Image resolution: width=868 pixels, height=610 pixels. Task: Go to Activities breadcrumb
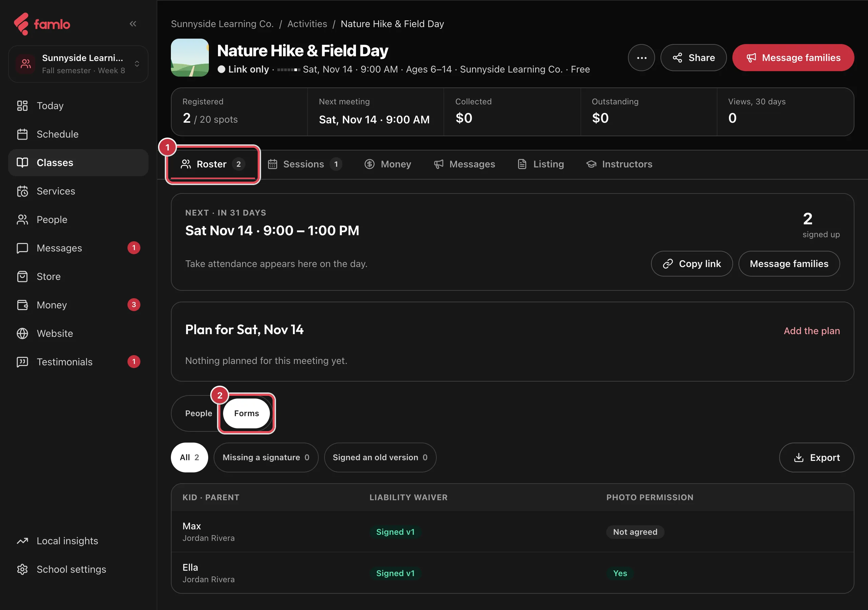307,24
